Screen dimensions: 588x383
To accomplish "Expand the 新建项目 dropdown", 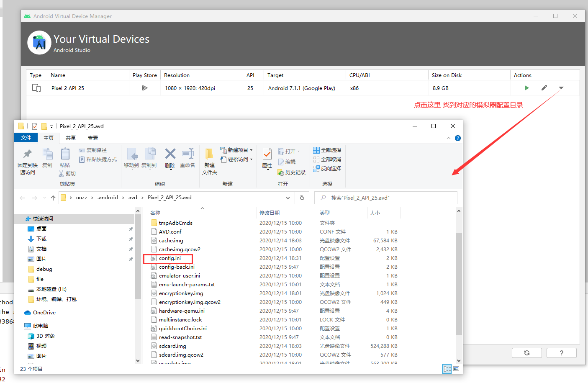I will pos(252,149).
